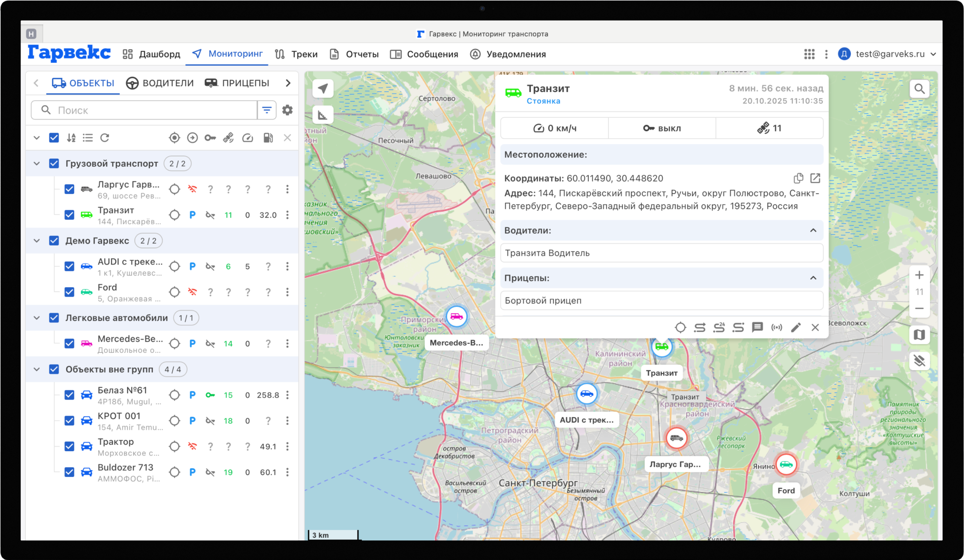Viewport: 964px width, 560px height.
Task: Uncheck the Транзит object checkbox
Action: coord(69,215)
